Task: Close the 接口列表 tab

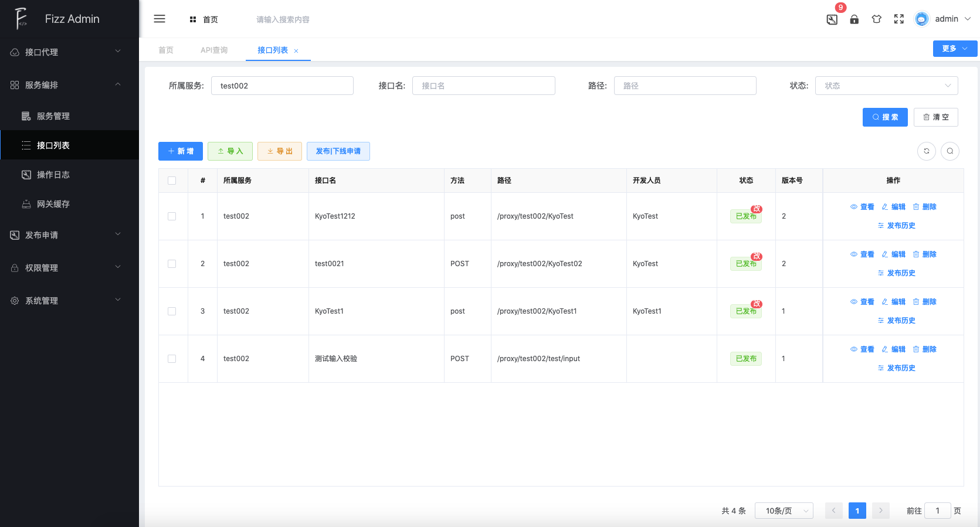Action: [x=296, y=51]
